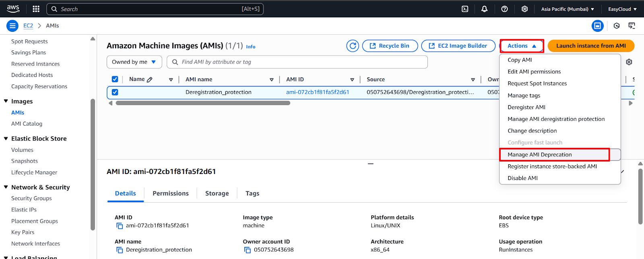Open the Asia Pacific (Mumbai) region selector
The width and height of the screenshot is (644, 259).
(x=568, y=9)
